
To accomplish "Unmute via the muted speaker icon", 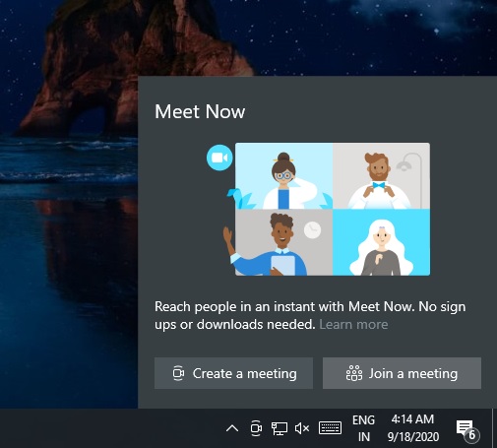I will tap(302, 428).
